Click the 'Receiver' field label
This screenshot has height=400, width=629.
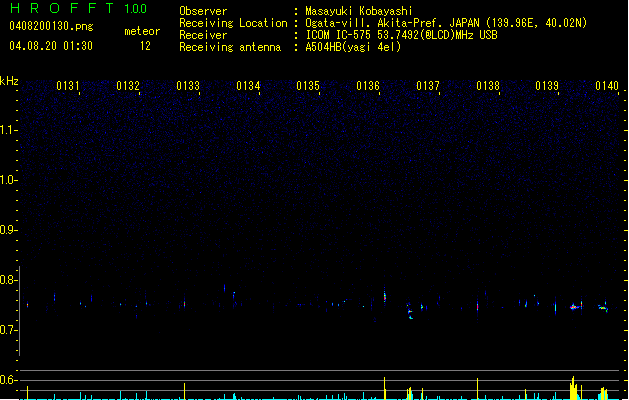[203, 35]
